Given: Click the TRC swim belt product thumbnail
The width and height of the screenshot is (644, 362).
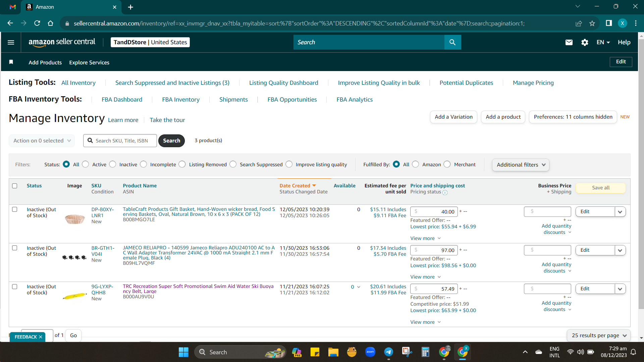Looking at the screenshot, I should click(75, 296).
